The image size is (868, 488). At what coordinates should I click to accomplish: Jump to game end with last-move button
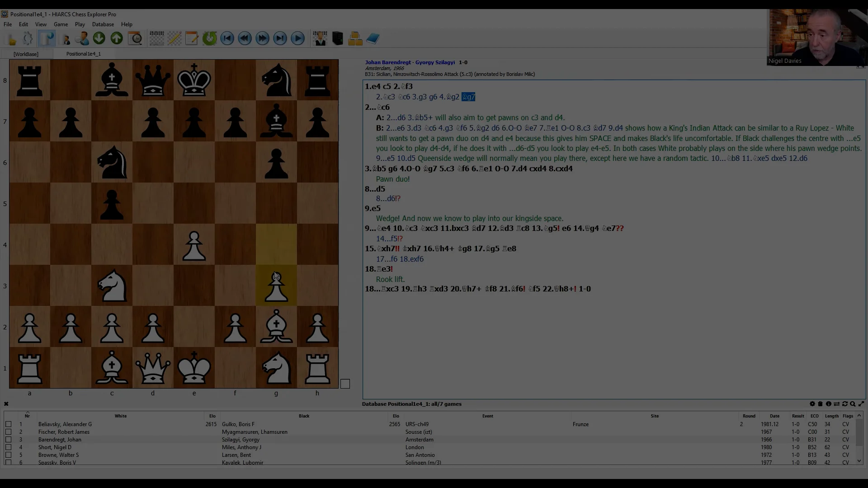(280, 38)
